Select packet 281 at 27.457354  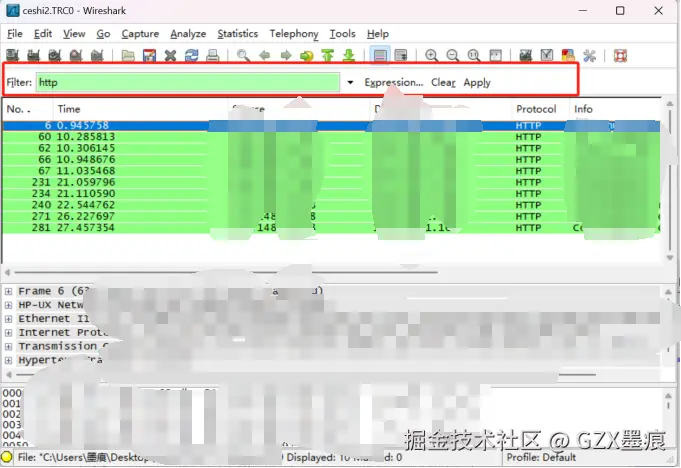pyautogui.click(x=331, y=228)
